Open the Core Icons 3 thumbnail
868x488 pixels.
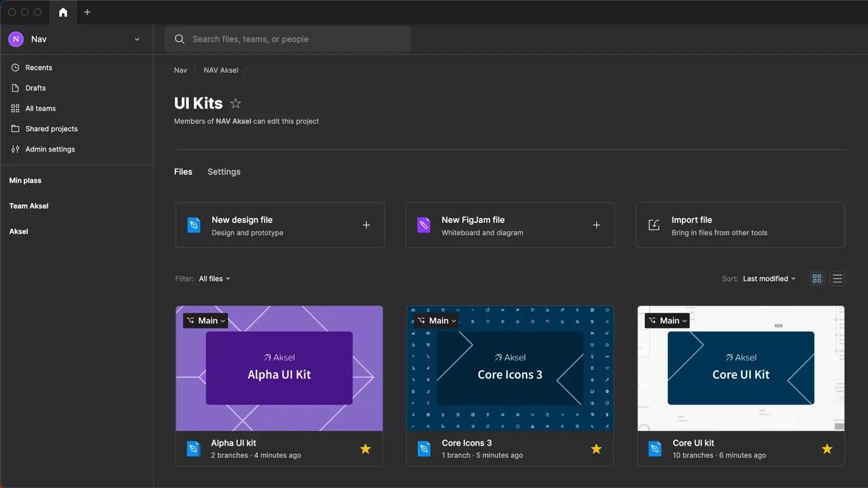[510, 369]
